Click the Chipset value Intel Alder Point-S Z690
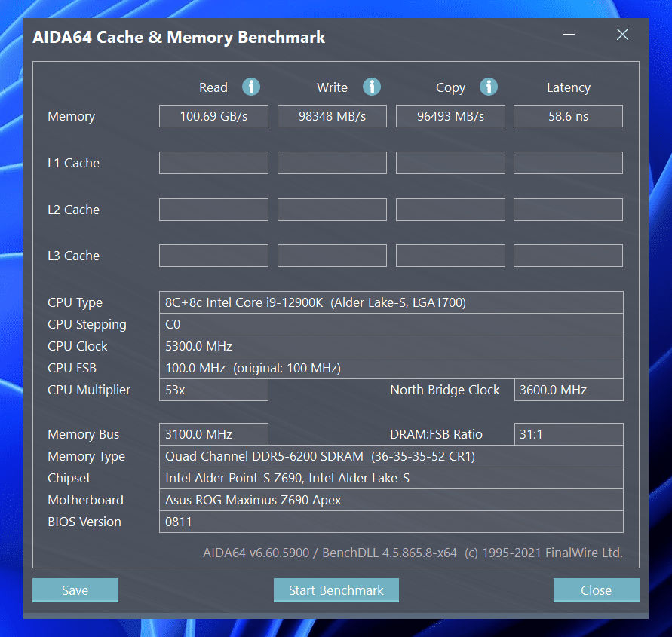 [391, 478]
